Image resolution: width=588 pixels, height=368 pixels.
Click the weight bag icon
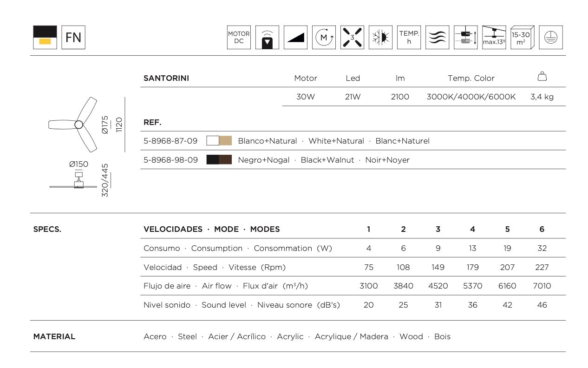pos(542,77)
